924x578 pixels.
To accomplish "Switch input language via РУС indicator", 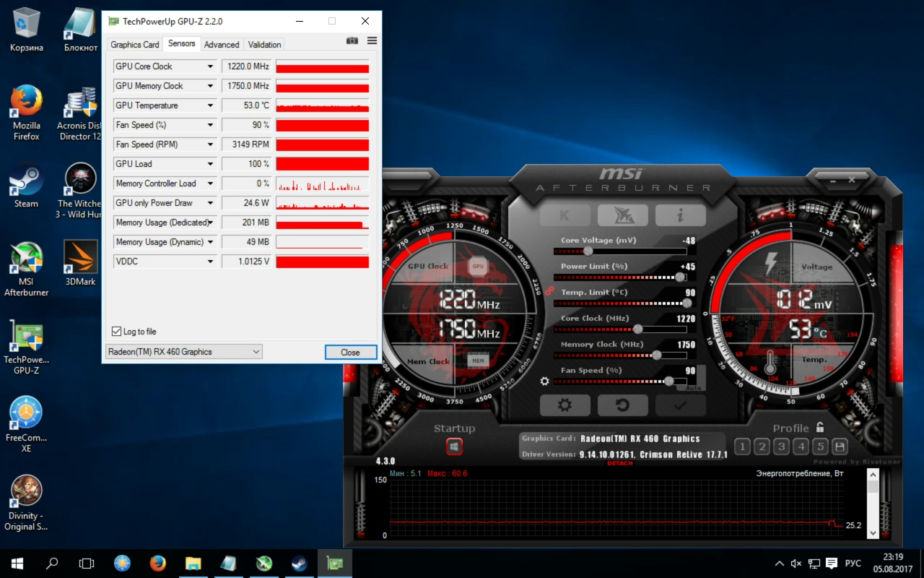I will coord(853,563).
